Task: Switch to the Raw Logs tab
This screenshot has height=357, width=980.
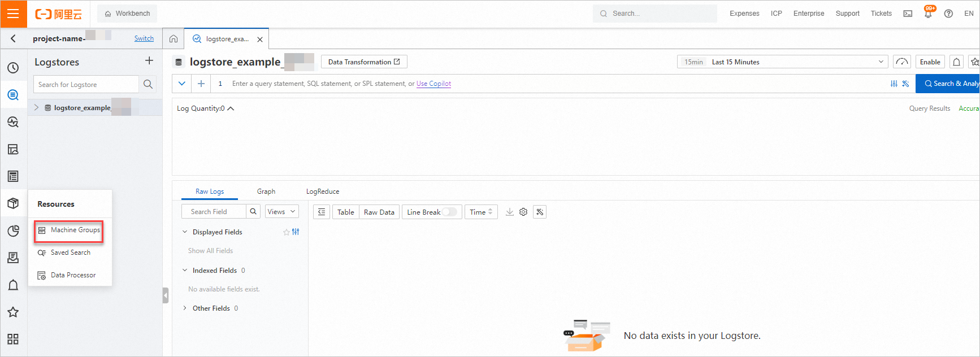Action: click(210, 191)
